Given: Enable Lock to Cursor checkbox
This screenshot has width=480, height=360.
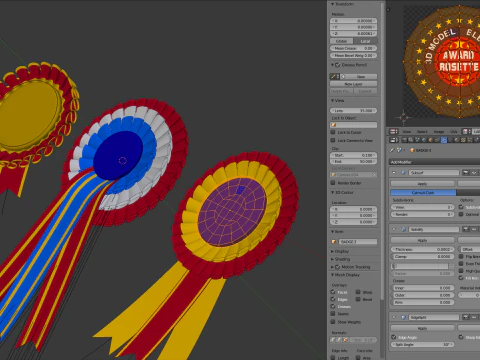Looking at the screenshot, I should coord(333,132).
